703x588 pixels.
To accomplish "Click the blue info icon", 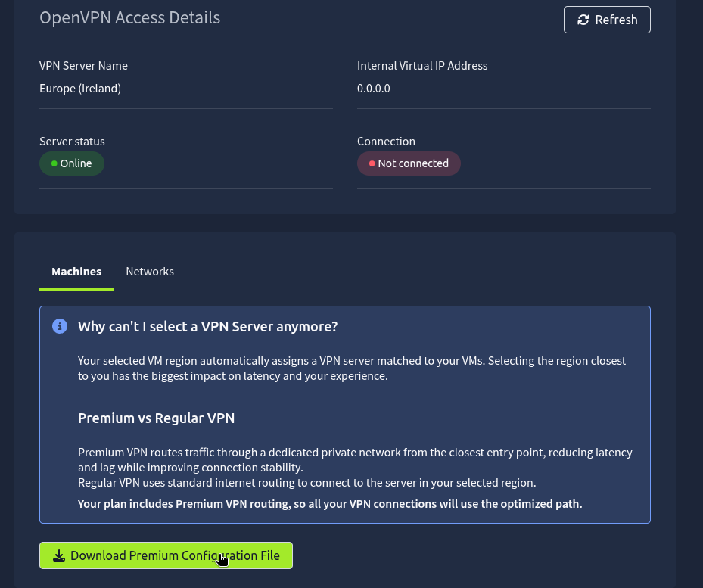I will click(x=60, y=326).
